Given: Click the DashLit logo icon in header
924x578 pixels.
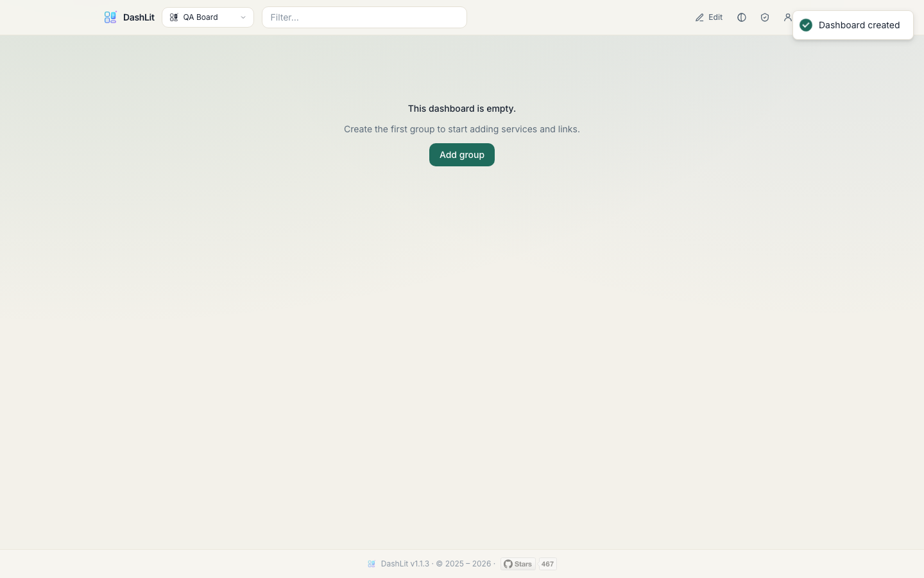Looking at the screenshot, I should pyautogui.click(x=110, y=17).
